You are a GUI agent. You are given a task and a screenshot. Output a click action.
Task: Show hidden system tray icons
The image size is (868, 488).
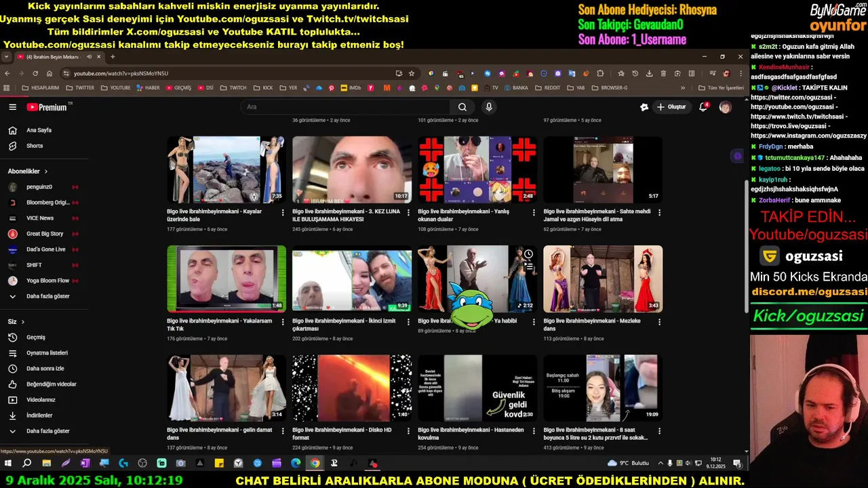pos(661,464)
